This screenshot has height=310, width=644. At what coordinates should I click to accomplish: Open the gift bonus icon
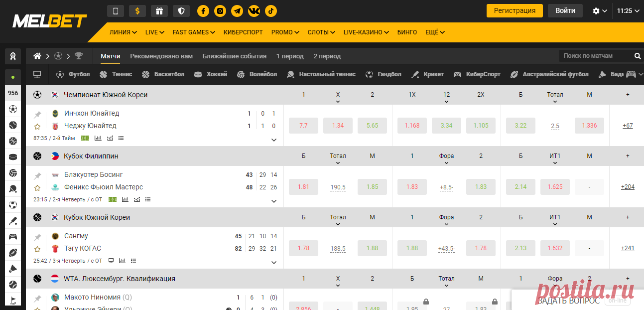pyautogui.click(x=159, y=11)
